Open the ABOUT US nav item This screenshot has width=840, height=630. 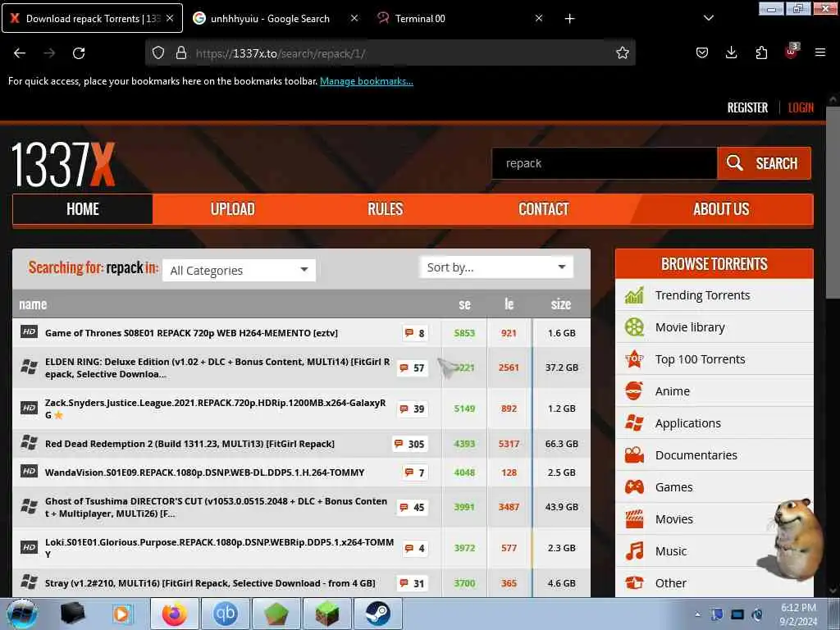(x=721, y=209)
